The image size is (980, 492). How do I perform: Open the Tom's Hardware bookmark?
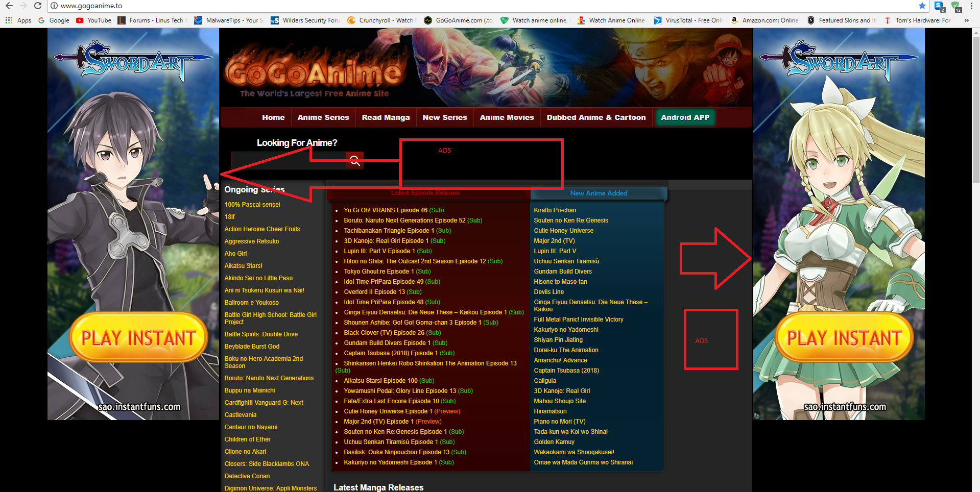click(917, 20)
